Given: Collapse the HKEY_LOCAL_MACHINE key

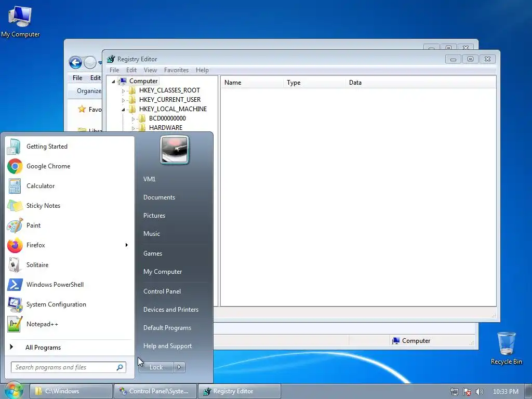Looking at the screenshot, I should tap(123, 109).
